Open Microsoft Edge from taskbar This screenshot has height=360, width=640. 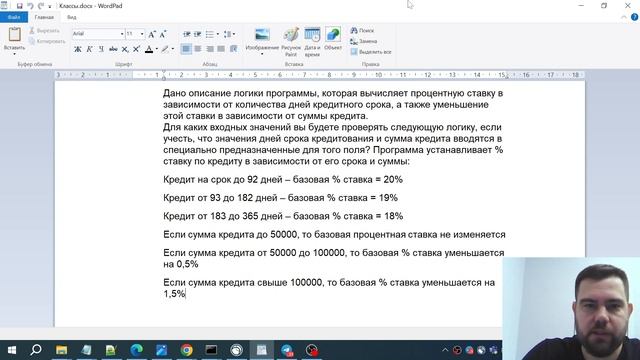coord(137,350)
